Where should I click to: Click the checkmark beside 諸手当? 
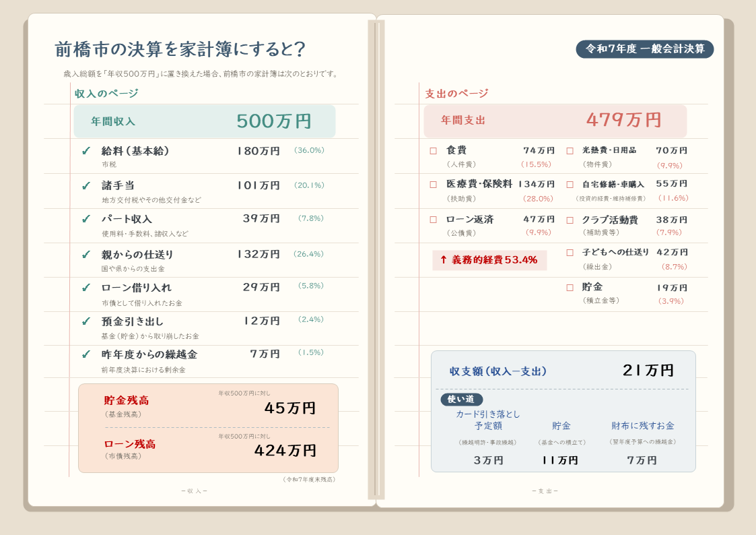coord(85,186)
